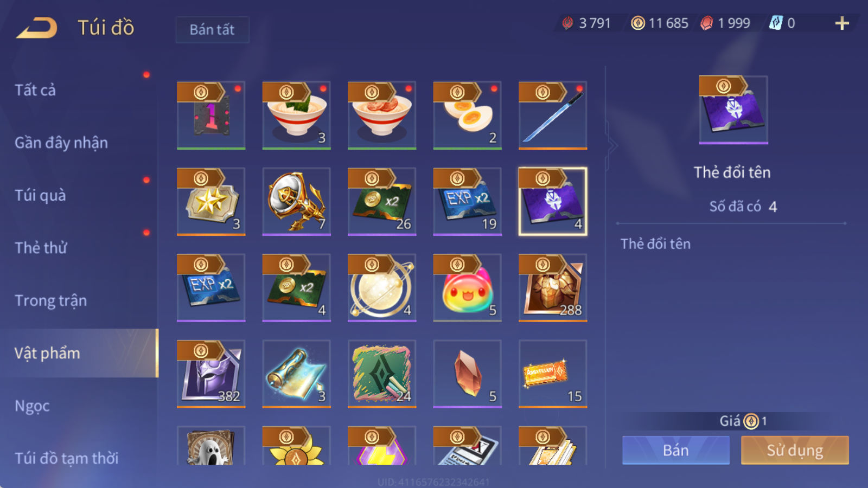Select the golden megaphone horn item
Viewport: 868px width, 488px height.
(x=296, y=202)
